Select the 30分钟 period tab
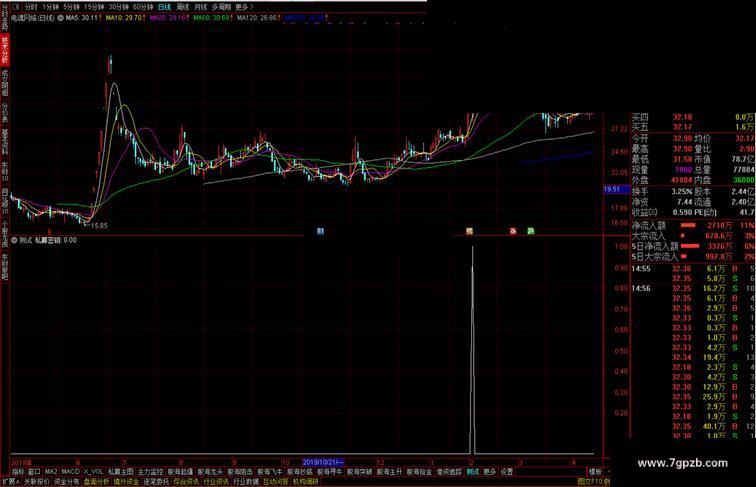 (x=118, y=7)
